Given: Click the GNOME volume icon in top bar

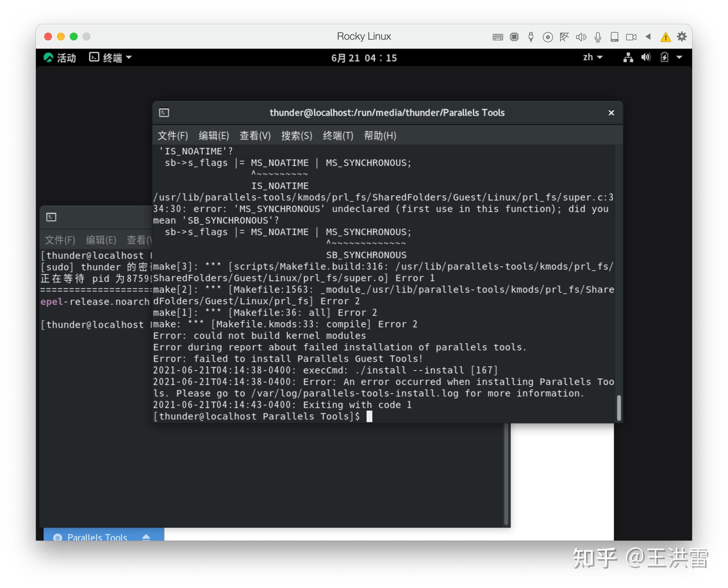Looking at the screenshot, I should coord(646,57).
